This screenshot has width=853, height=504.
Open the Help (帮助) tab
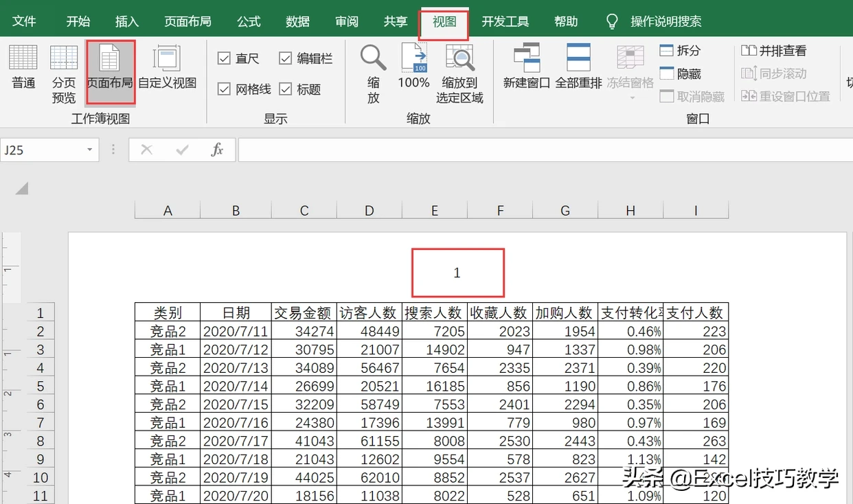coord(566,21)
